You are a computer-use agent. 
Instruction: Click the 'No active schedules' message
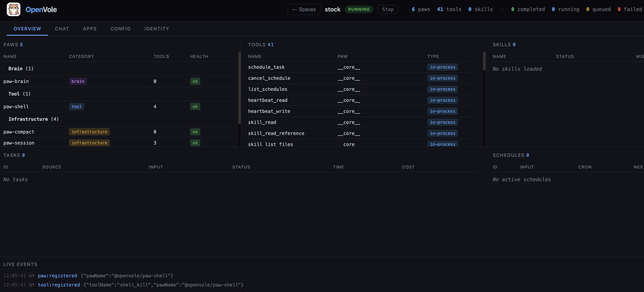522,179
